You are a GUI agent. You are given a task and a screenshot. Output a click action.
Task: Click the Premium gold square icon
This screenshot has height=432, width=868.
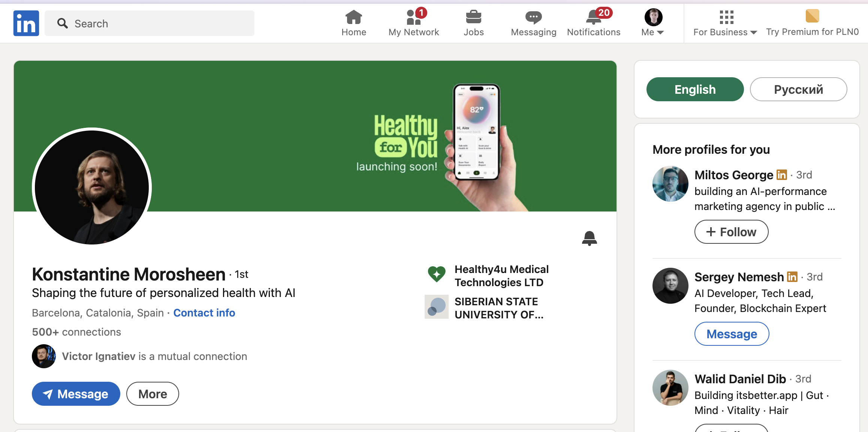point(812,16)
